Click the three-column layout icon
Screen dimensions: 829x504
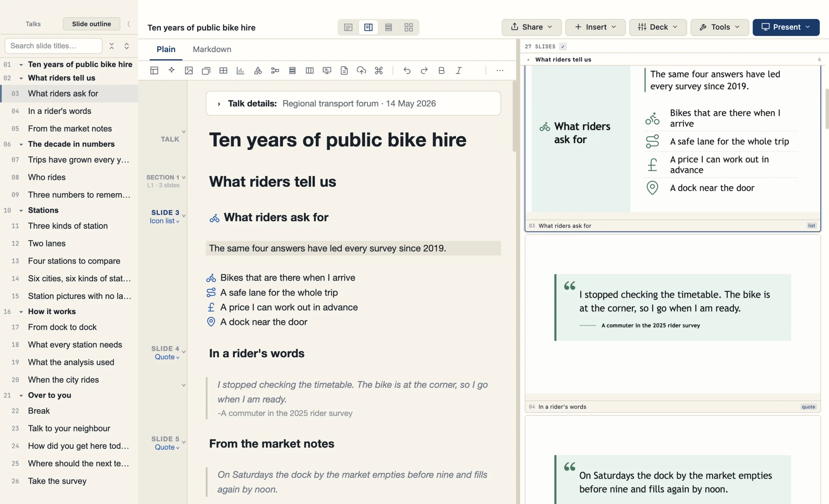pos(309,70)
